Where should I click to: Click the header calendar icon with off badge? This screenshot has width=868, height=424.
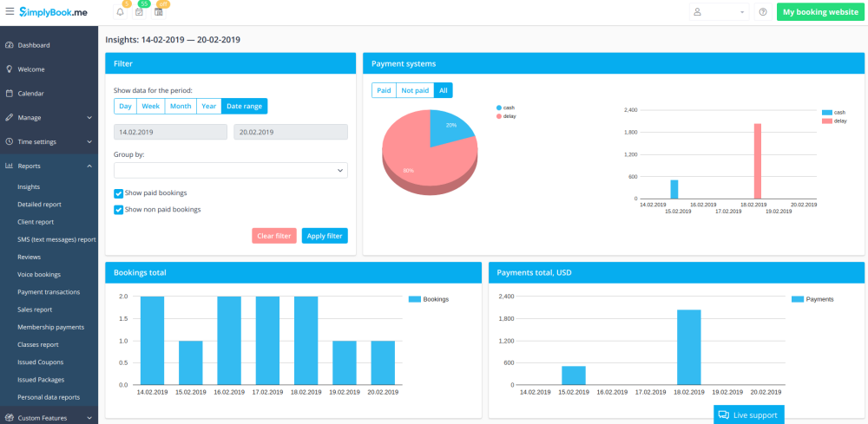pyautogui.click(x=159, y=12)
